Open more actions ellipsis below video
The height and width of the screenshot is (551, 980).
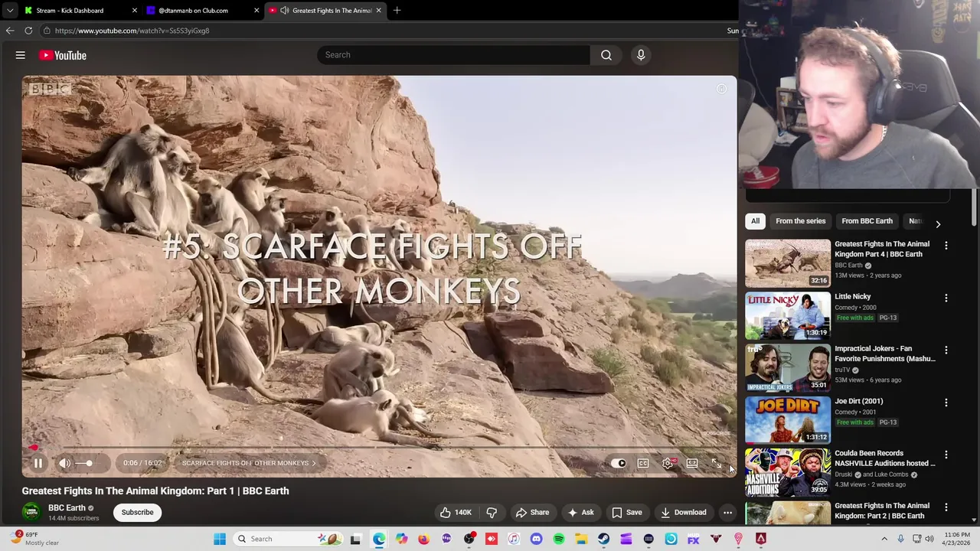728,512
